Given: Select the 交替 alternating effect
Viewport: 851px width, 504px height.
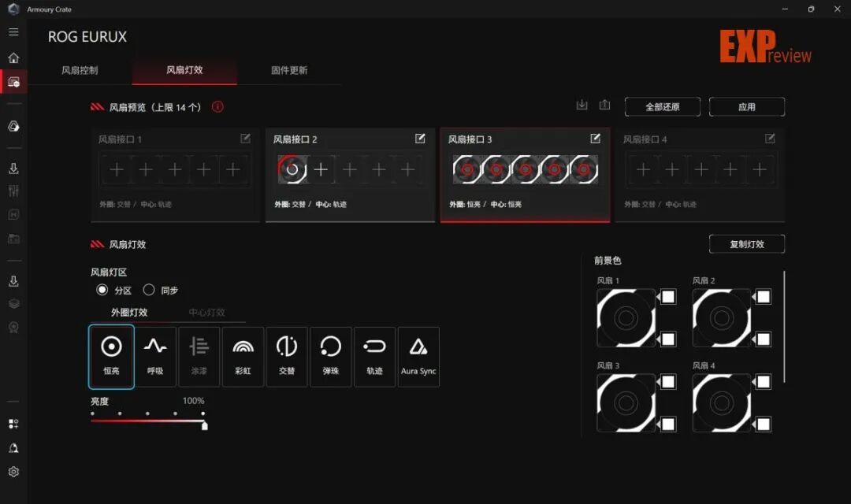Looking at the screenshot, I should click(x=287, y=357).
